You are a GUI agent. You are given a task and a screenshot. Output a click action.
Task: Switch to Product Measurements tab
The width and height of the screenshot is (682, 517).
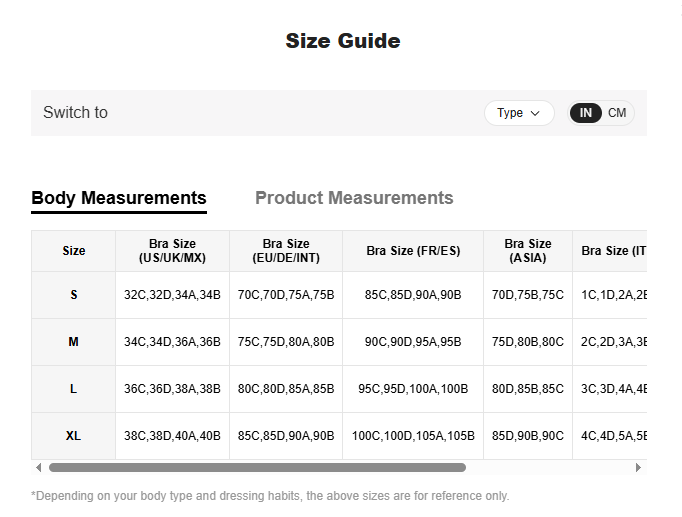(x=354, y=198)
